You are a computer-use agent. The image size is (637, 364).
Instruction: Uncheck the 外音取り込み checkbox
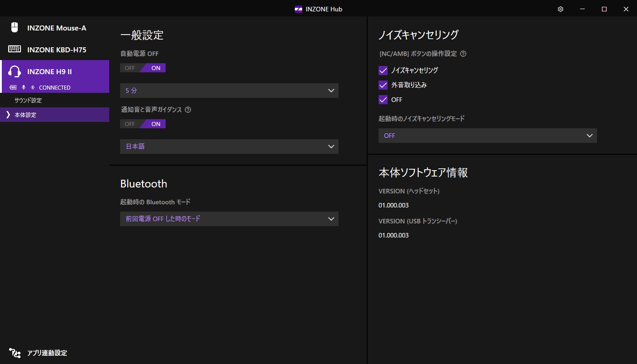383,85
